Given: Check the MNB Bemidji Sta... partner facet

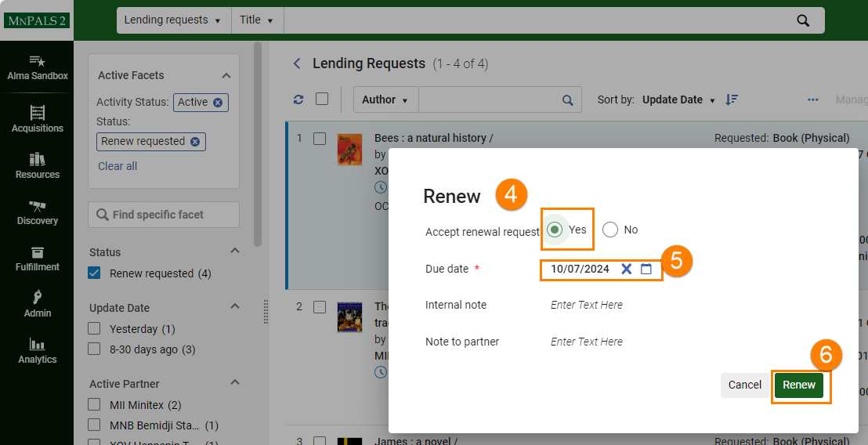Looking at the screenshot, I should tap(94, 425).
